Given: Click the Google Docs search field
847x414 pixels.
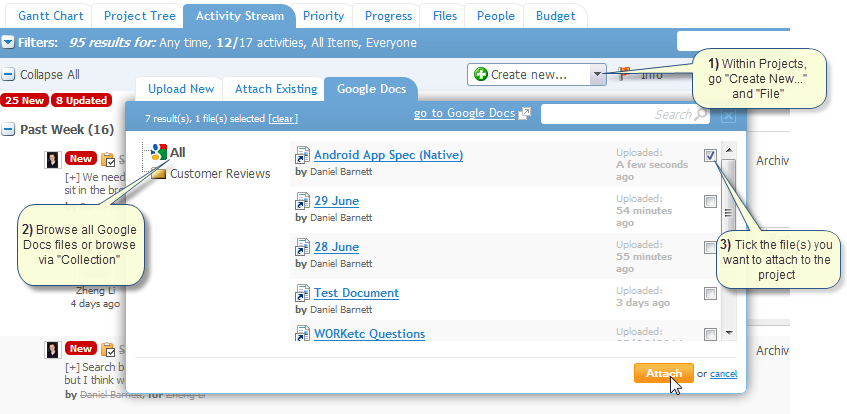Looking at the screenshot, I should tap(616, 114).
